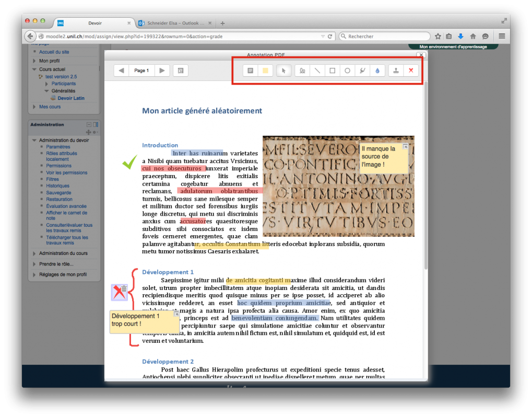Image resolution: width=532 pixels, height=418 pixels.
Task: Select the freehand pen tool
Action: 302,71
